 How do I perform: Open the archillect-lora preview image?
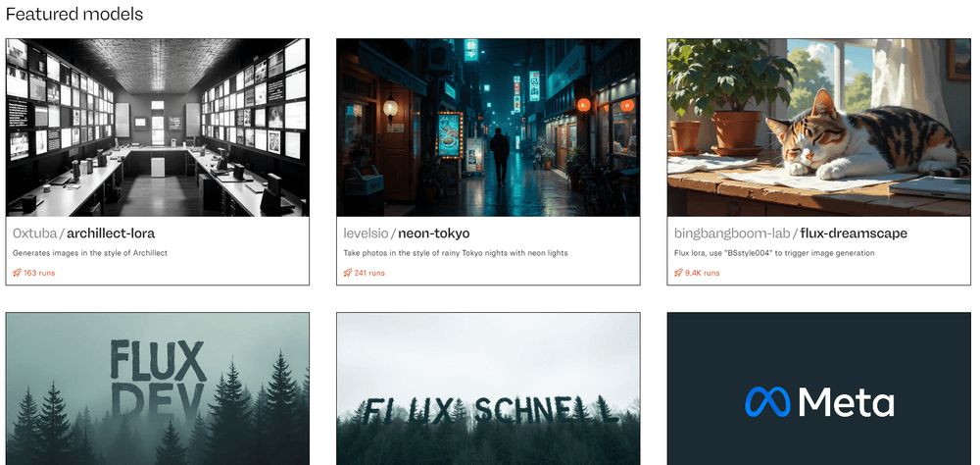(158, 128)
